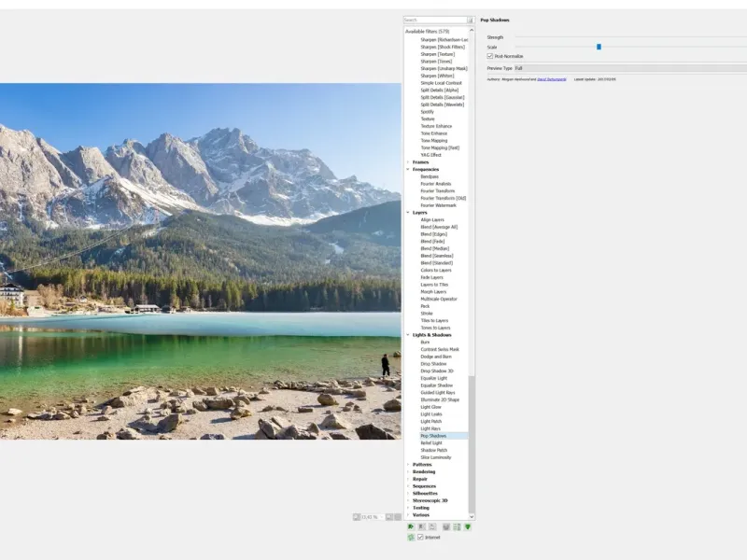Toggle the Internet checkbox

click(420, 538)
